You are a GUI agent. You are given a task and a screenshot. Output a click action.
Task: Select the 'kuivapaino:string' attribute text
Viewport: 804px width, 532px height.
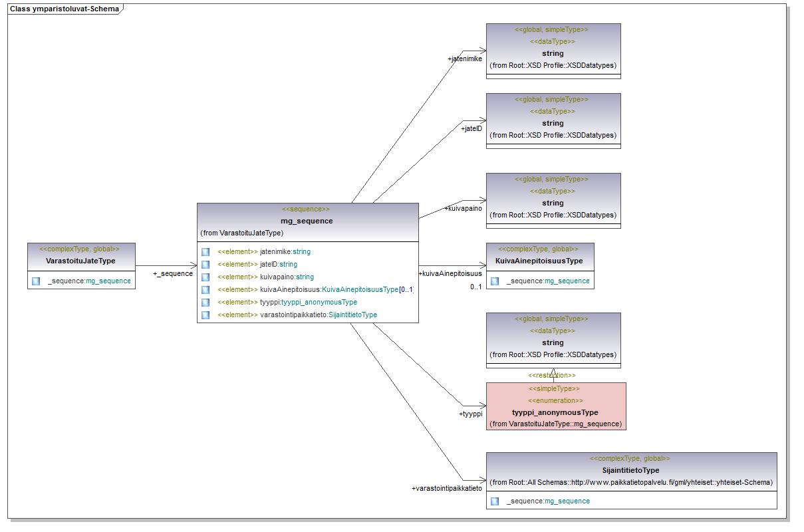[287, 277]
